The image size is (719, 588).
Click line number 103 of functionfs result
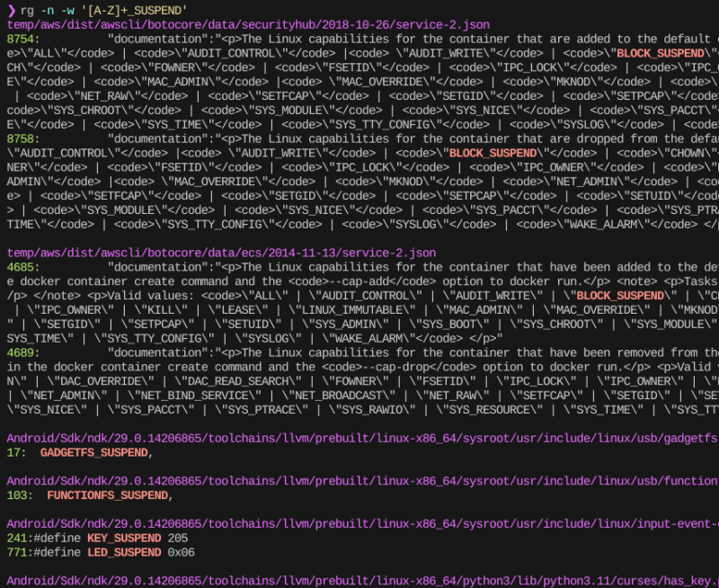coord(17,495)
